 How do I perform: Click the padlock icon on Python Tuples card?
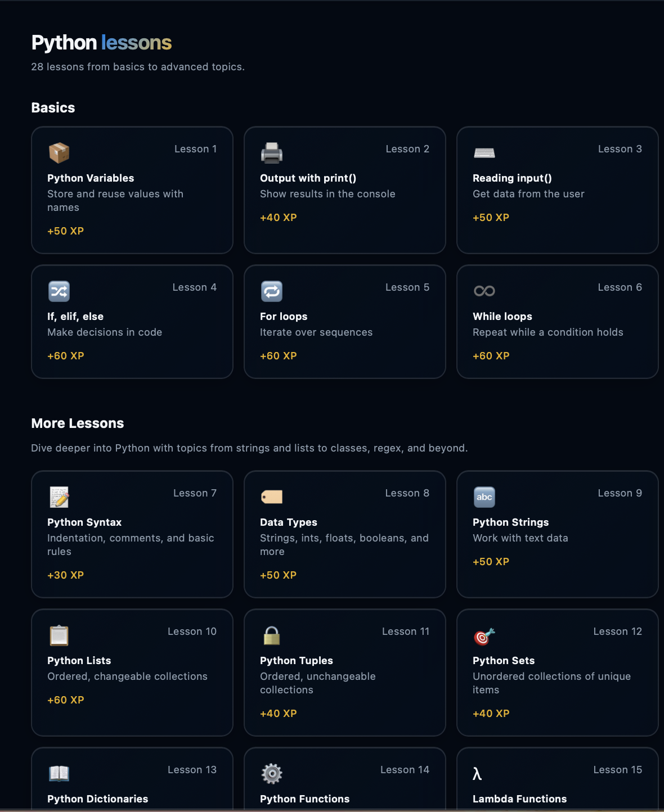coord(272,635)
